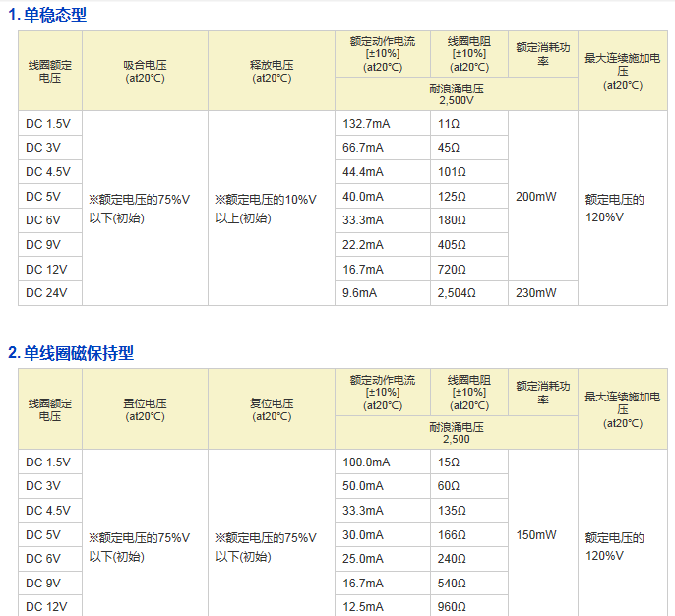Select the 吸合电压 column header
Image resolution: width=675 pixels, height=616 pixels.
tap(145, 71)
